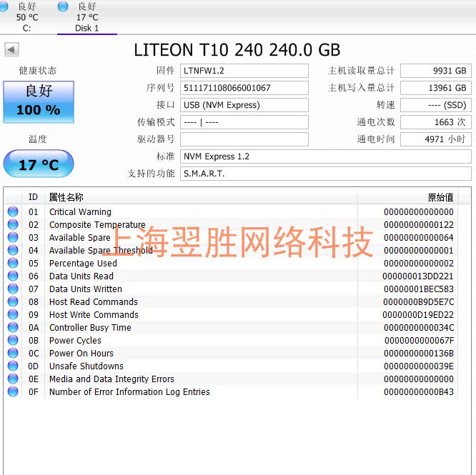Select the Available Spare attribute name
Image resolution: width=476 pixels, height=475 pixels.
(x=80, y=237)
